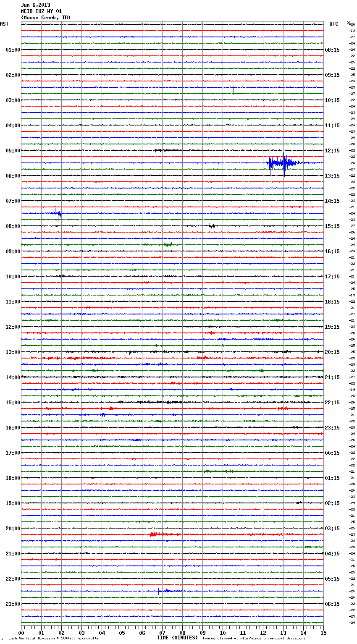Click the 'TIME (MINUTES)' axis title
This screenshot has height=644, width=357.
tap(177, 638)
